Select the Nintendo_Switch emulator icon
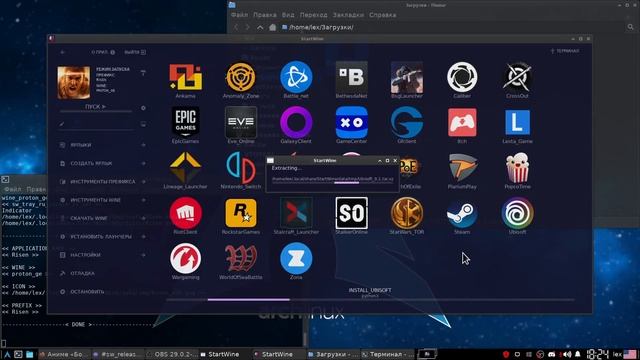640x360 pixels. point(240,167)
